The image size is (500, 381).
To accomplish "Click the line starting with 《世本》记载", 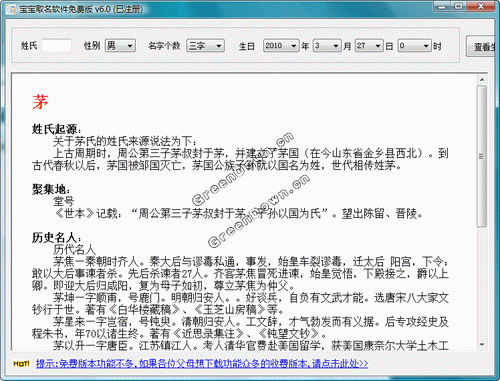I will coord(238,213).
